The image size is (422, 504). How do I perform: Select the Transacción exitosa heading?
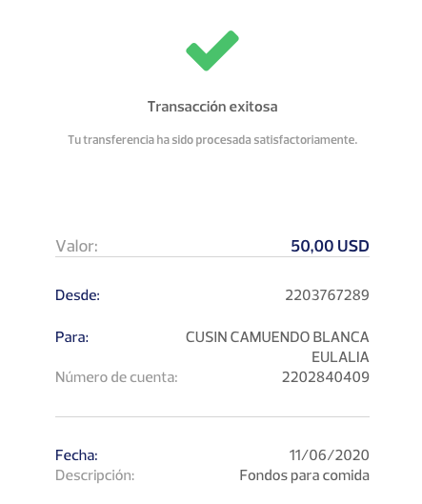coord(212,107)
